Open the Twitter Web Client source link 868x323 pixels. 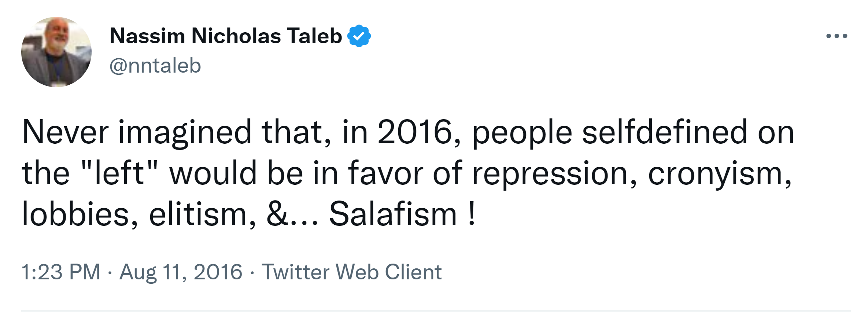[351, 272]
